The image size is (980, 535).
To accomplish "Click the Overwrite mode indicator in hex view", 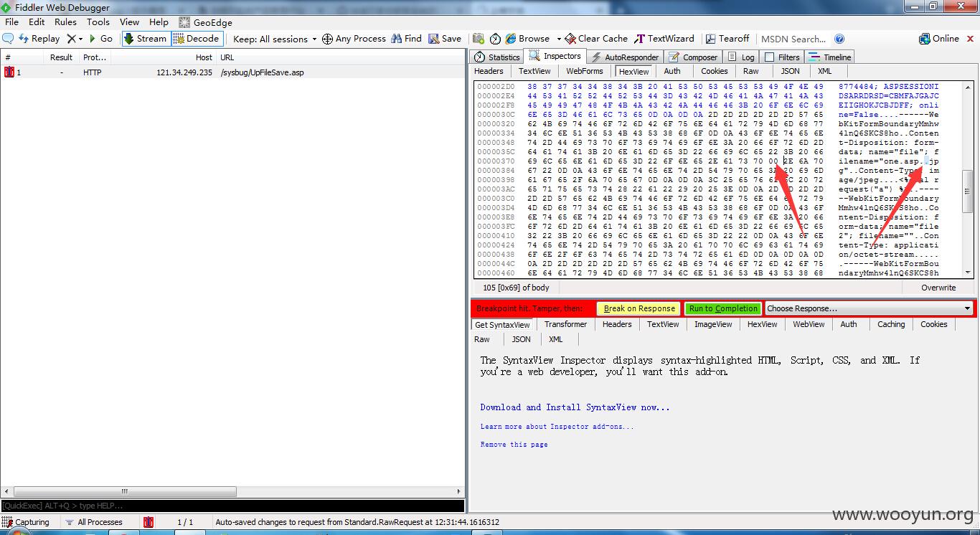I will [x=938, y=288].
